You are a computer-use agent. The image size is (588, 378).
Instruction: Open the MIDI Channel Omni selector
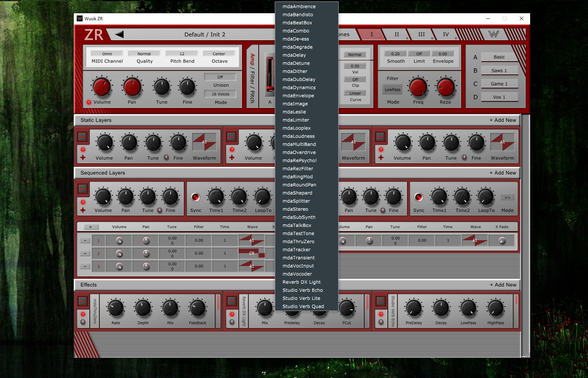(x=107, y=54)
